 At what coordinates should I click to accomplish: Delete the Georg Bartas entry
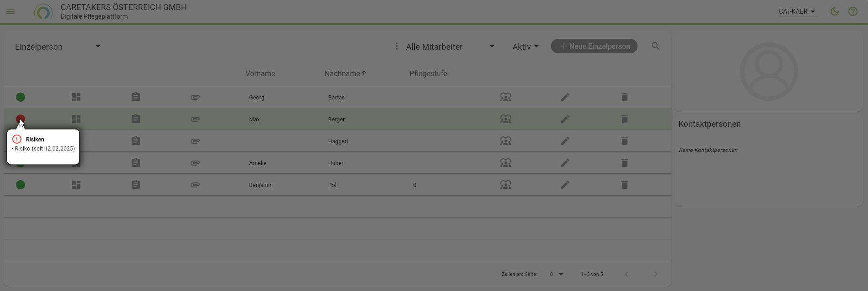coord(625,97)
